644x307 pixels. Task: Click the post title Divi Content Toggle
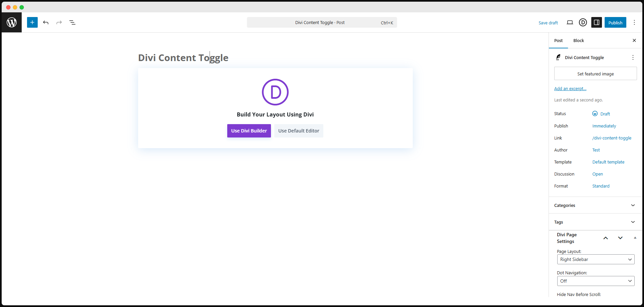pyautogui.click(x=183, y=58)
